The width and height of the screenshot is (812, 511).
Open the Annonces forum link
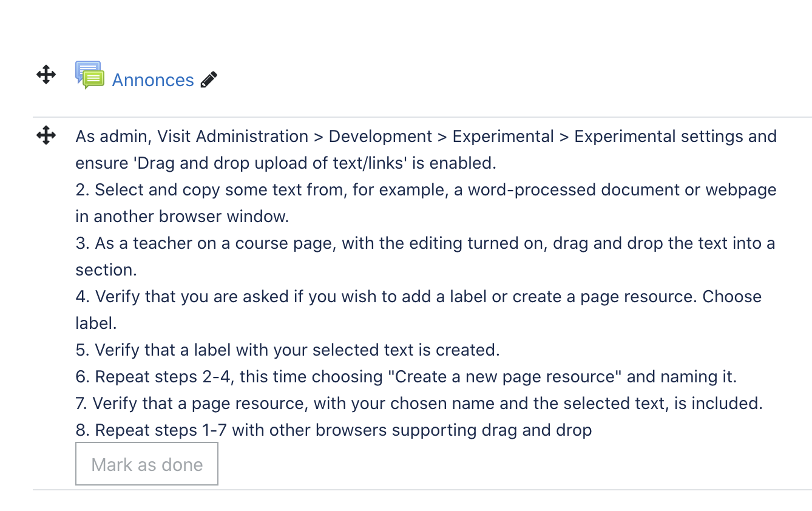coord(153,80)
